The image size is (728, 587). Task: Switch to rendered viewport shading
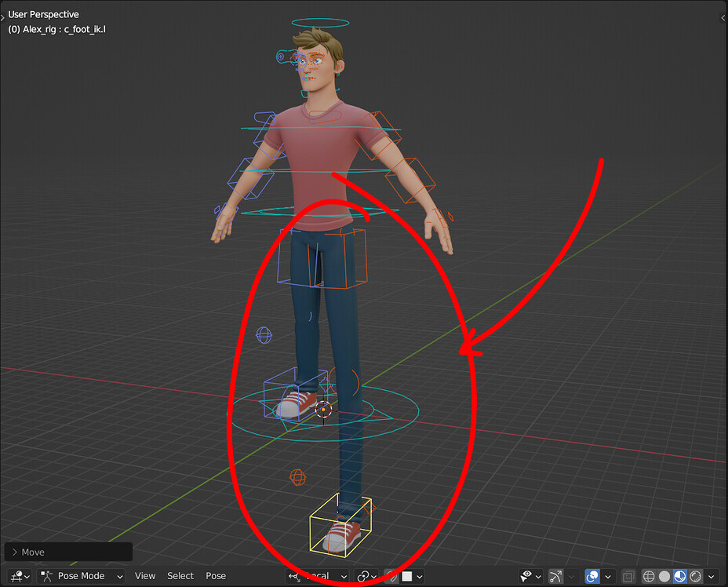click(695, 576)
